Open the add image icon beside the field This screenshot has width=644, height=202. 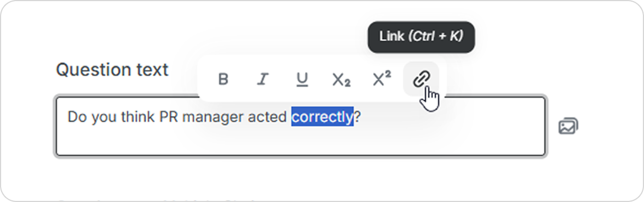pos(568,126)
